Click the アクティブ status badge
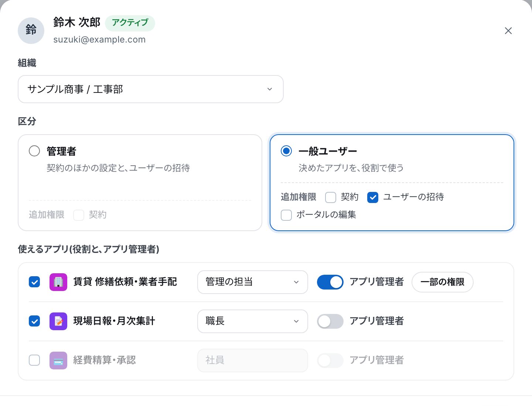532x406 pixels. point(130,23)
